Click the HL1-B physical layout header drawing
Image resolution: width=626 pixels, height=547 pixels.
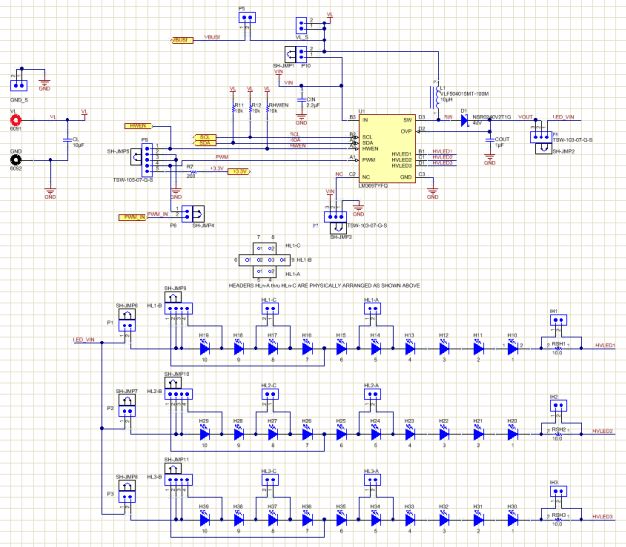click(x=264, y=260)
